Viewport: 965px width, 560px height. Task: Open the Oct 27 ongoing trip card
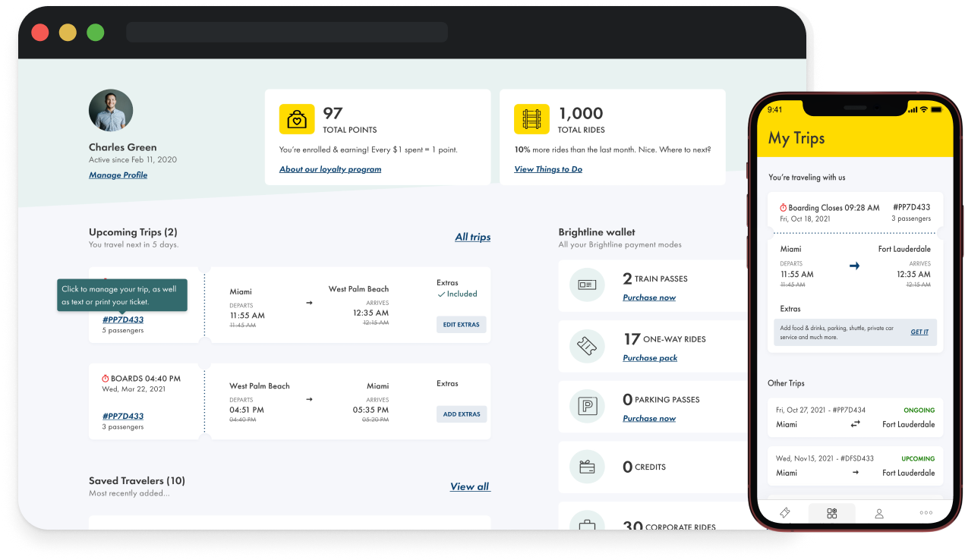coord(855,417)
